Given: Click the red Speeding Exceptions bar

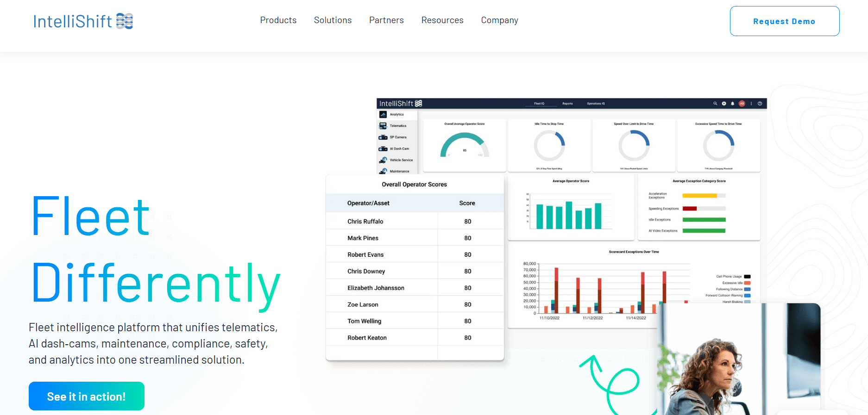Looking at the screenshot, I should pos(690,209).
